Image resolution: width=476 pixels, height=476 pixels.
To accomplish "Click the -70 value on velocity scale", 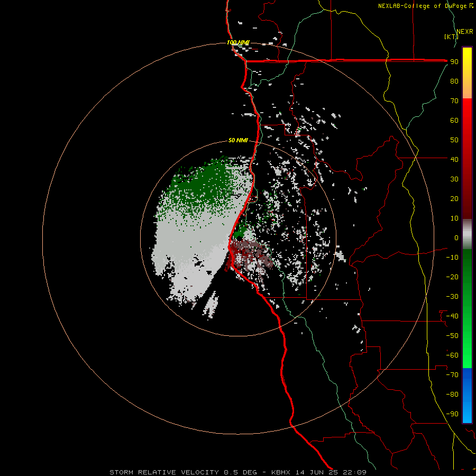I will pos(452,375).
